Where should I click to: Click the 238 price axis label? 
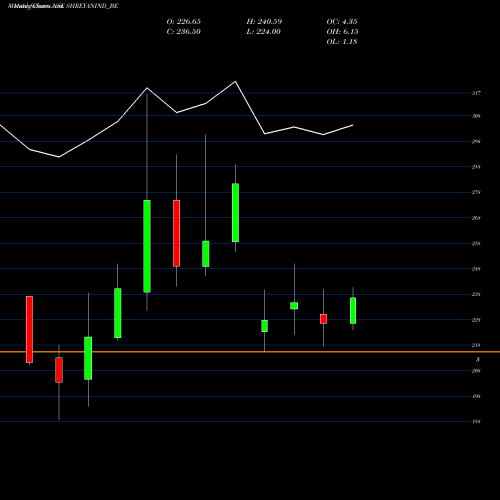[x=476, y=294]
